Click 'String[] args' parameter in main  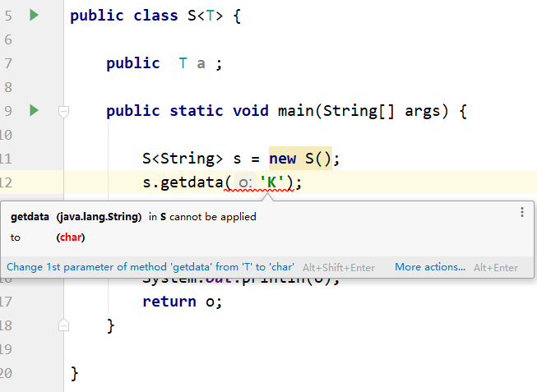pos(386,111)
